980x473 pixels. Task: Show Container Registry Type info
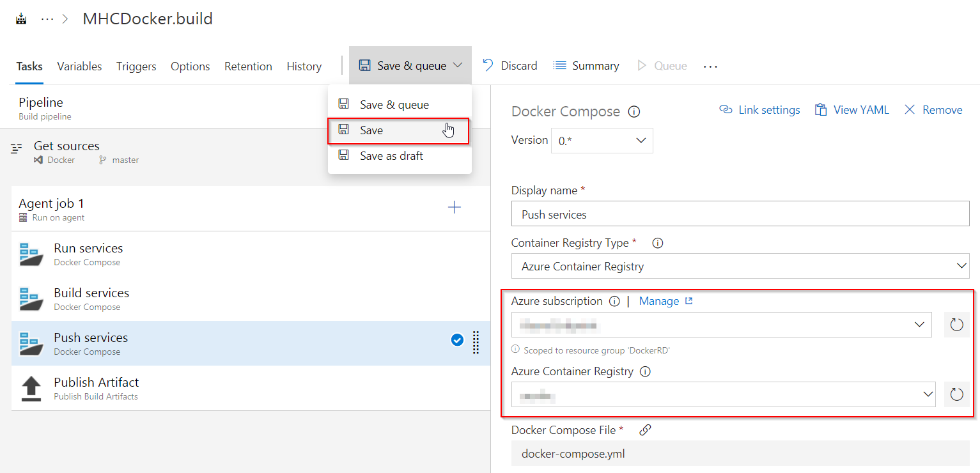pyautogui.click(x=657, y=243)
